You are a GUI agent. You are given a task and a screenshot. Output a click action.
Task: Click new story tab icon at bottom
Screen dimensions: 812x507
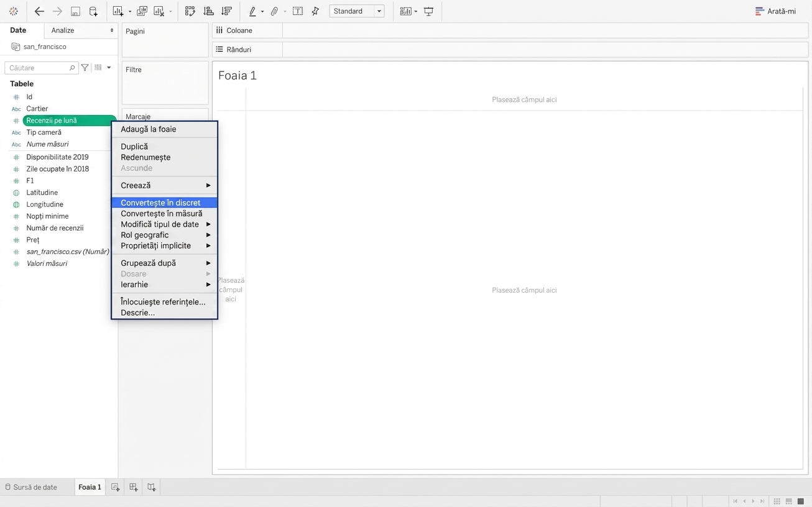[x=151, y=487]
